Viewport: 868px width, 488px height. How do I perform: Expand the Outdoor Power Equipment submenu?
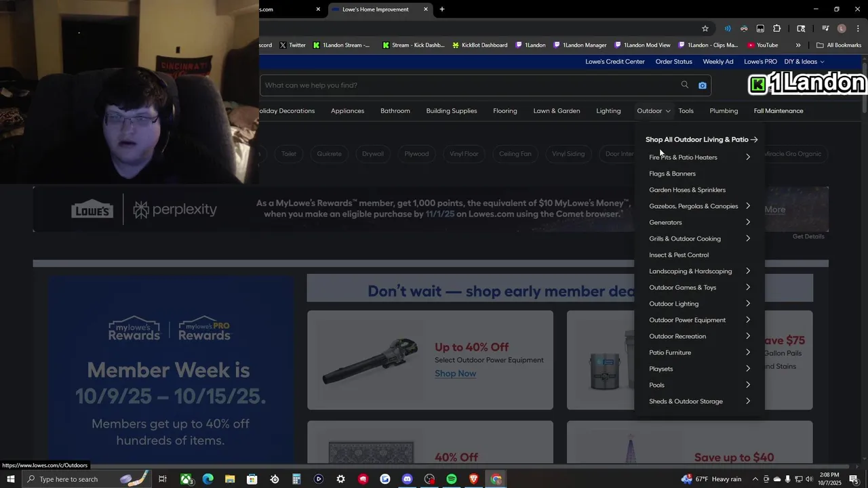click(x=748, y=320)
